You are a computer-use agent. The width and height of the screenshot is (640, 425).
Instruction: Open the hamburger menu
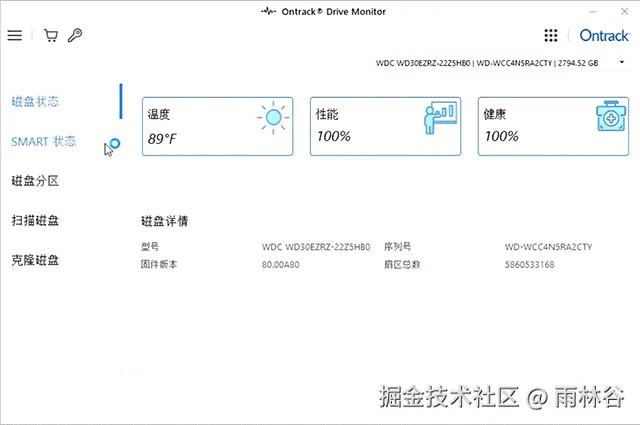click(x=15, y=36)
